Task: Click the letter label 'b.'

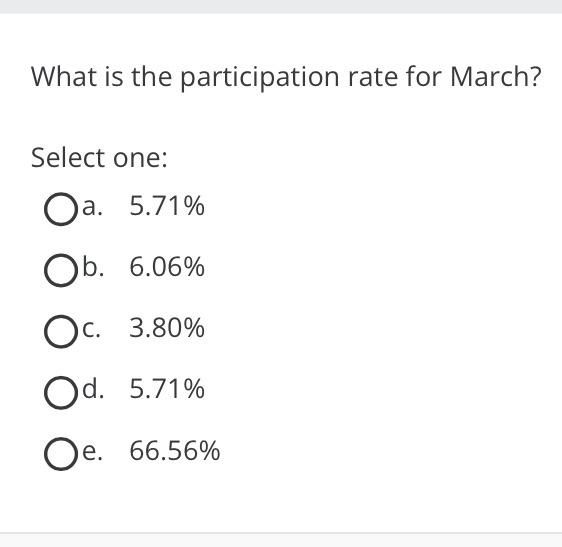Action: [x=93, y=266]
